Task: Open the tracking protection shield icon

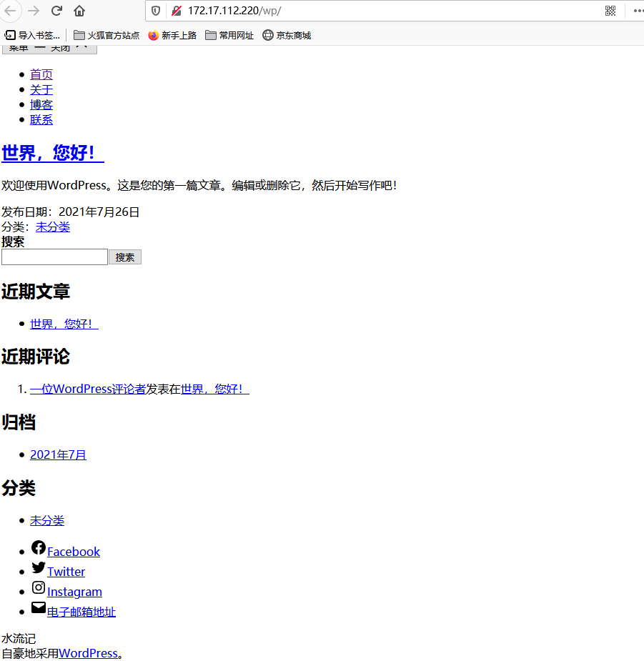Action: tap(156, 11)
